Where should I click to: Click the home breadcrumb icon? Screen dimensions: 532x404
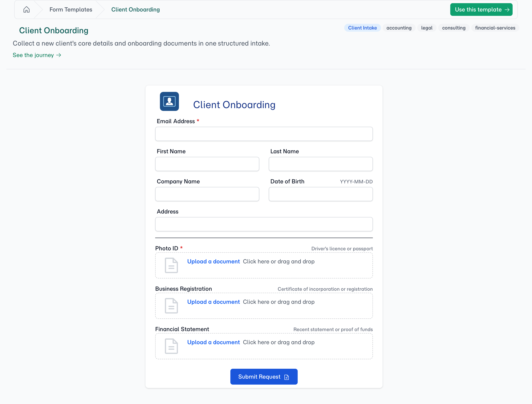click(27, 10)
